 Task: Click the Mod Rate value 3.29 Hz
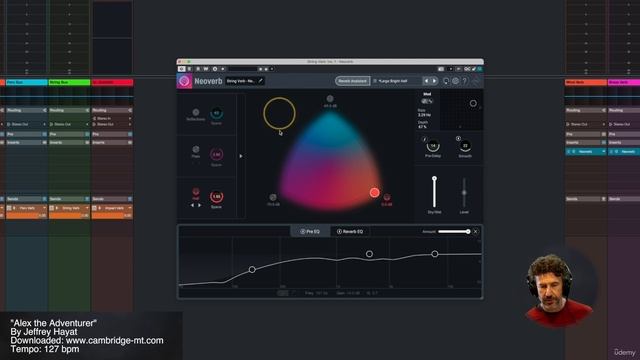click(x=424, y=115)
